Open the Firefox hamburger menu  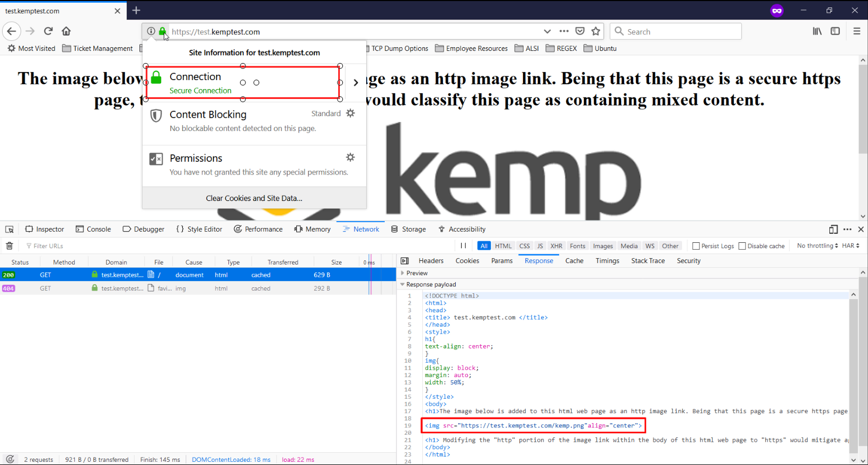click(x=857, y=31)
